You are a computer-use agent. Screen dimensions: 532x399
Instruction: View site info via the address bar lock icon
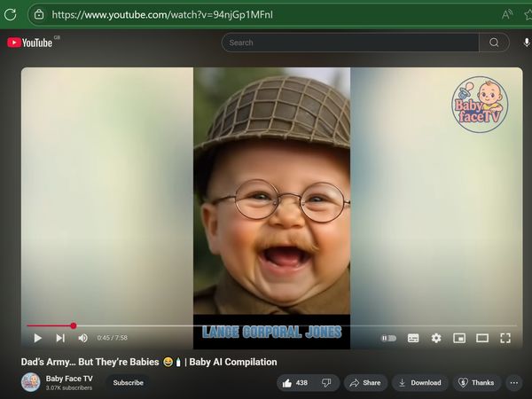[x=39, y=14]
